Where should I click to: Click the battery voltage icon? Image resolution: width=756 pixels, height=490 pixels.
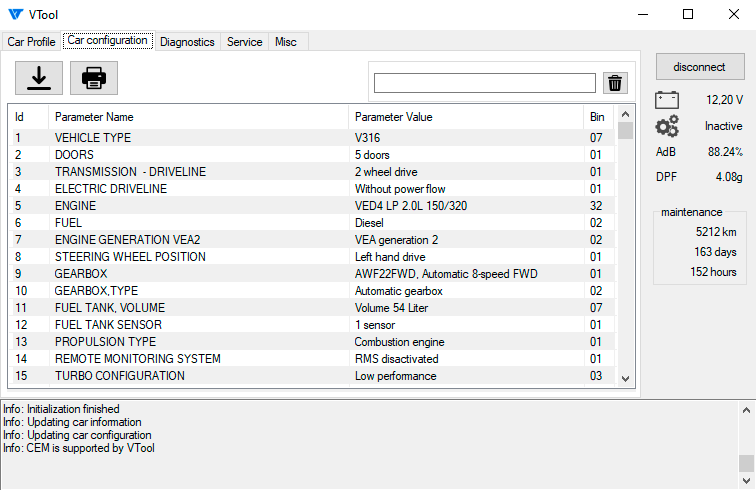click(x=667, y=100)
